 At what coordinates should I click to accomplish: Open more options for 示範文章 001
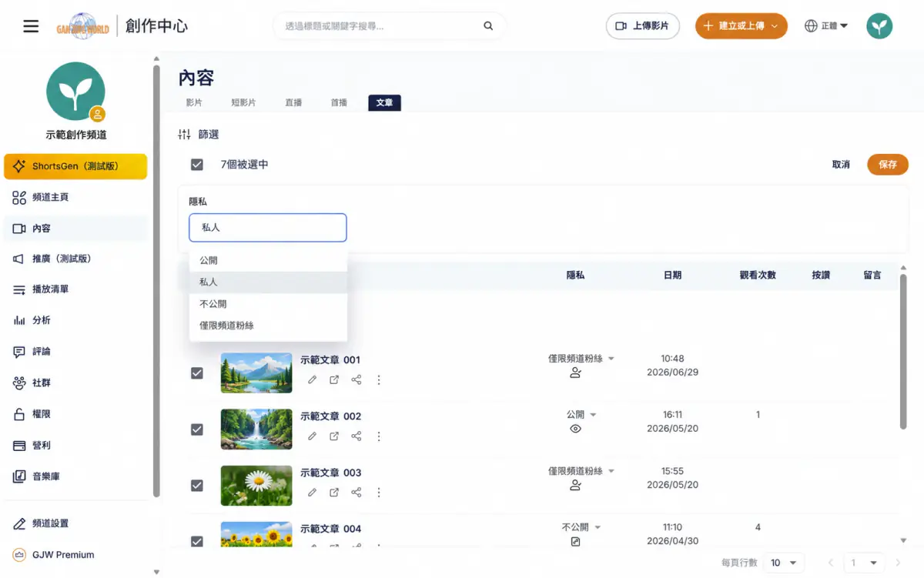point(379,380)
